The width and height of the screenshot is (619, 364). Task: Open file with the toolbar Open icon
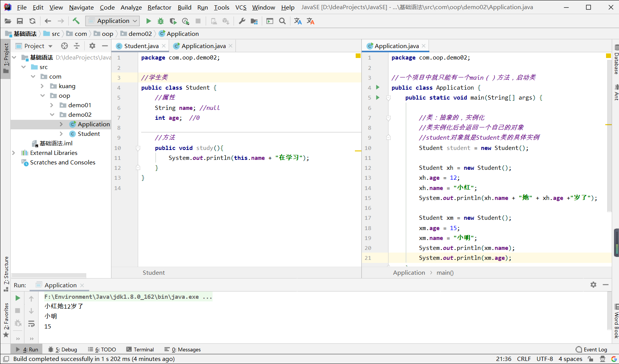coord(8,21)
